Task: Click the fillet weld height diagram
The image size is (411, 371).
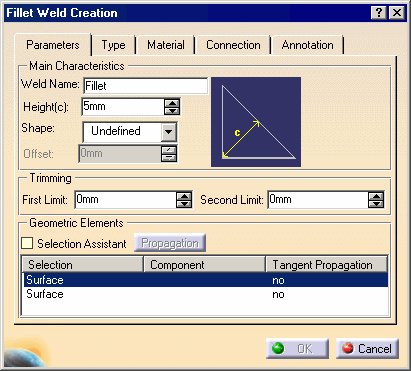Action: 256,122
